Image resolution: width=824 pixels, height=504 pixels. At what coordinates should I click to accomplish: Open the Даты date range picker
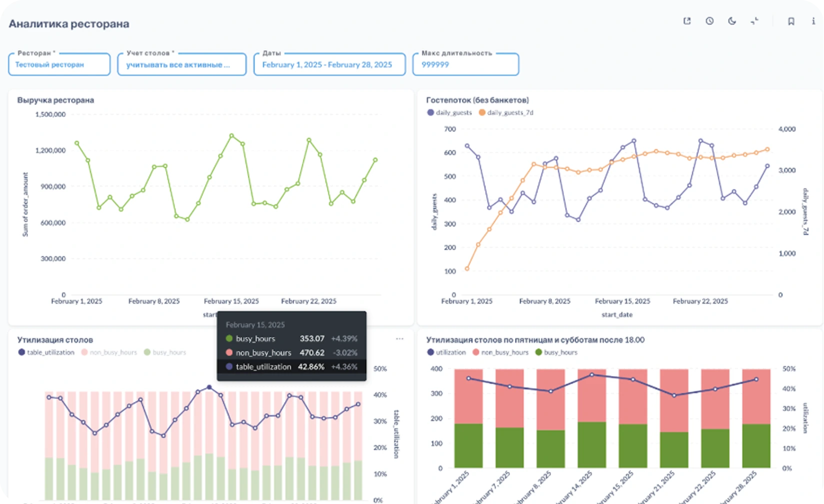coord(329,65)
